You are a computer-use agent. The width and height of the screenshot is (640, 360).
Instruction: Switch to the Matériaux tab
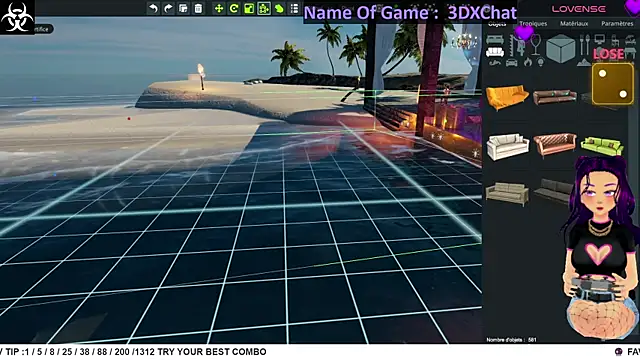point(574,24)
